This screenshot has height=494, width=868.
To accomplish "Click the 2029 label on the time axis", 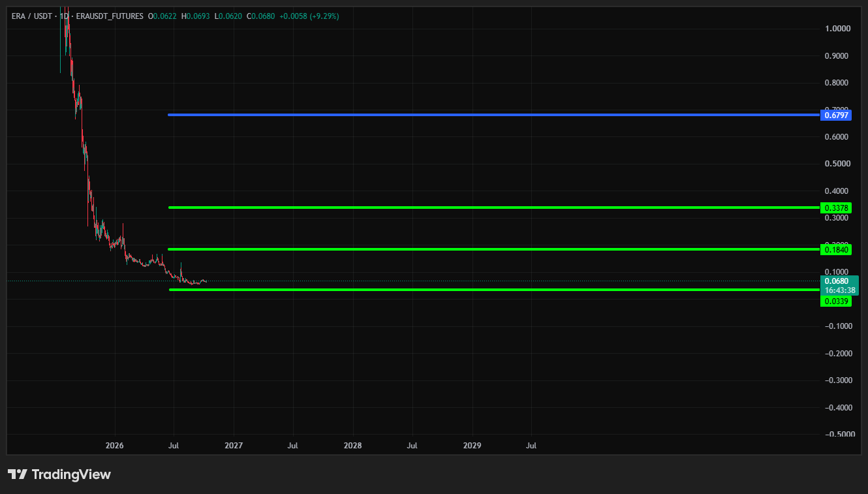I will click(x=472, y=446).
